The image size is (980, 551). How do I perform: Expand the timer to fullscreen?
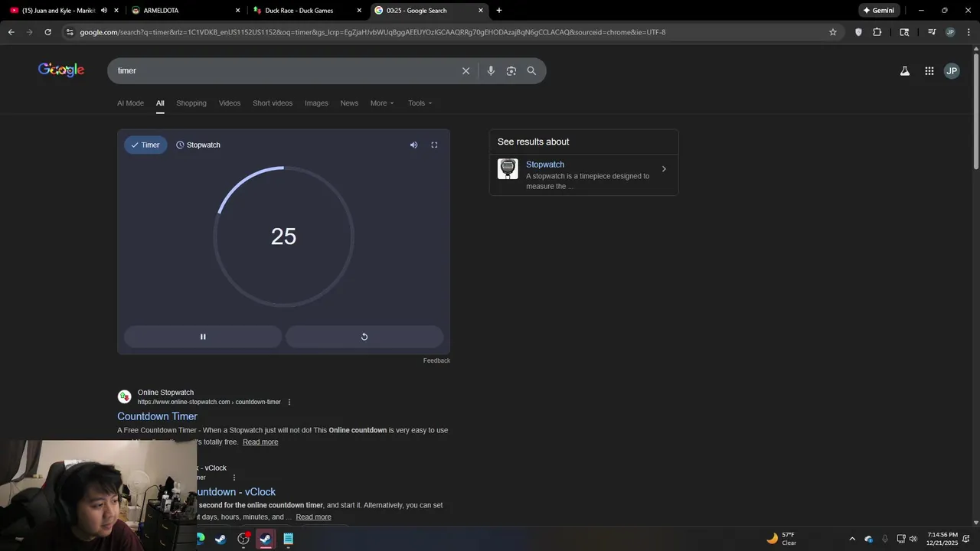click(434, 145)
